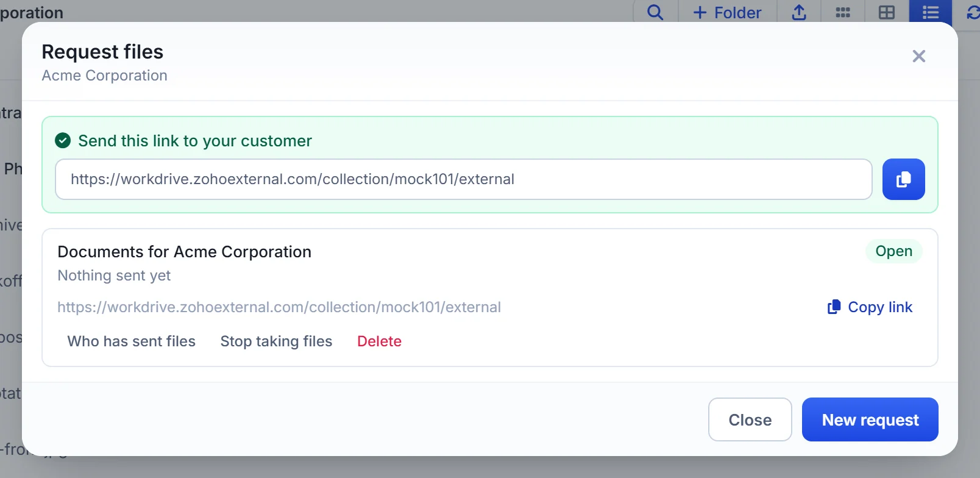The width and height of the screenshot is (980, 478).
Task: Delete the Acme Corporation request
Action: [x=379, y=341]
